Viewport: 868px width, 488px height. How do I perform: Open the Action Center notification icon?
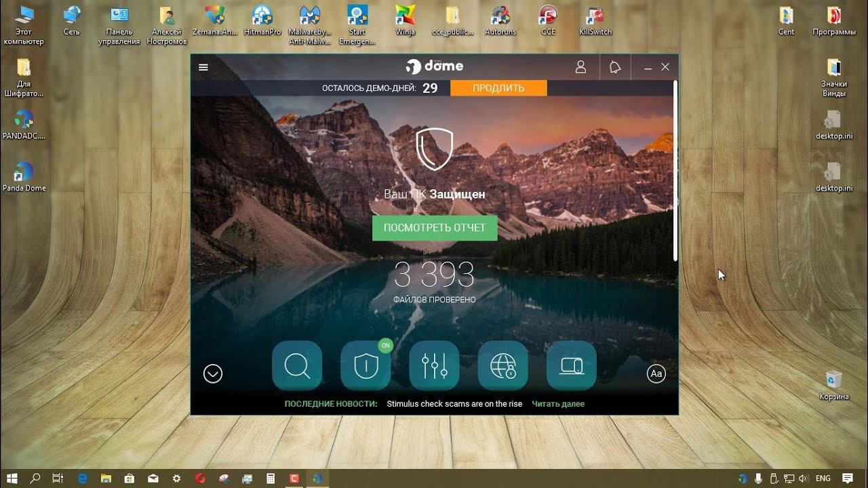coord(847,479)
